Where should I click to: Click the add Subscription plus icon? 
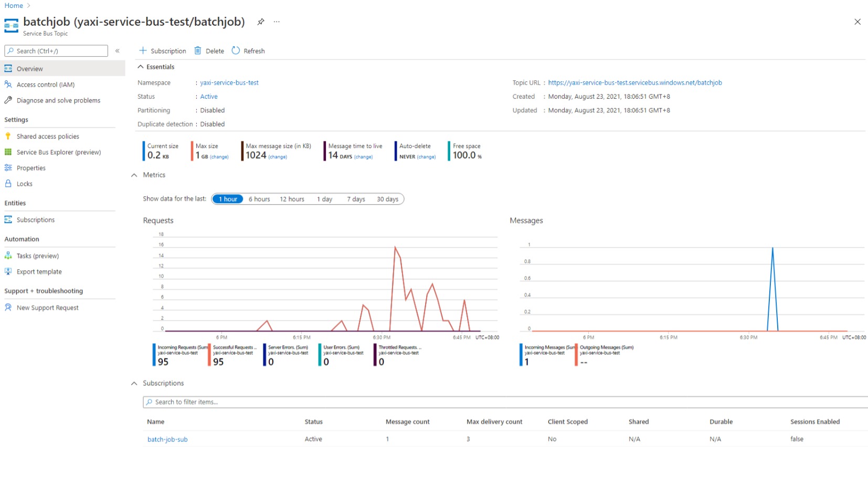tap(143, 50)
